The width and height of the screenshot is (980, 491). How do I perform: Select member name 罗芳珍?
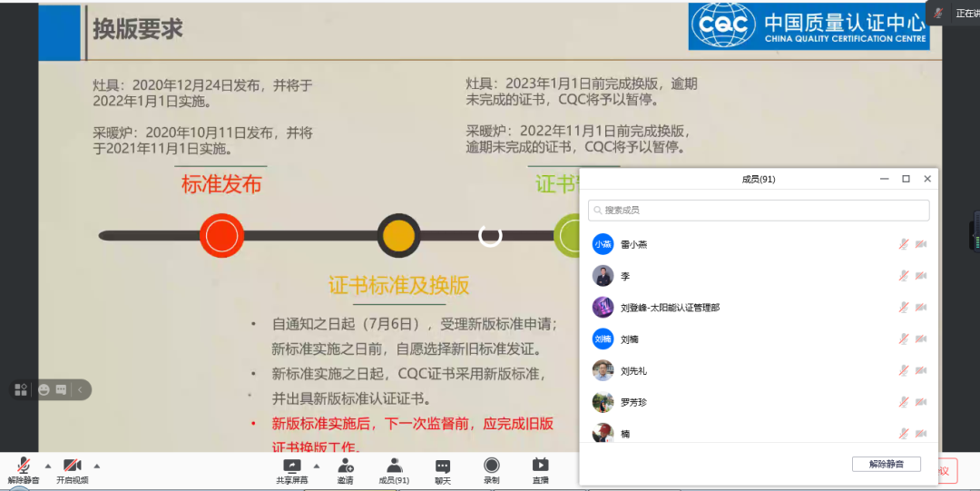[x=633, y=402]
